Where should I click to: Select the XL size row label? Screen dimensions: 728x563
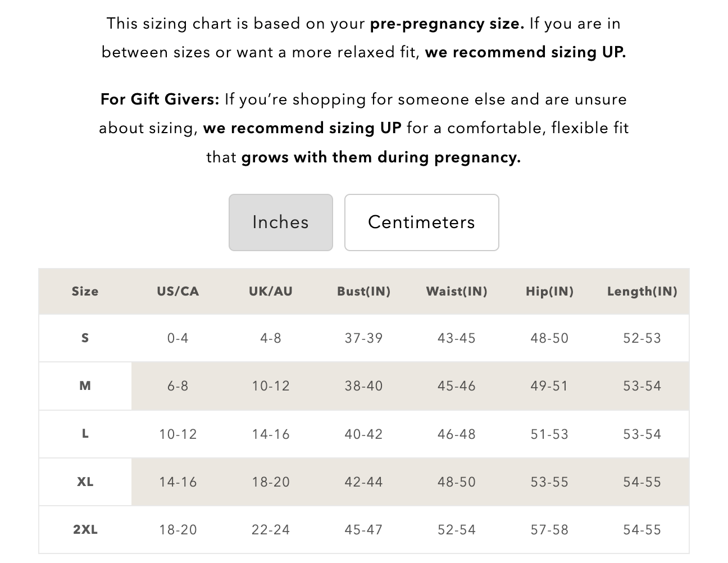click(85, 482)
